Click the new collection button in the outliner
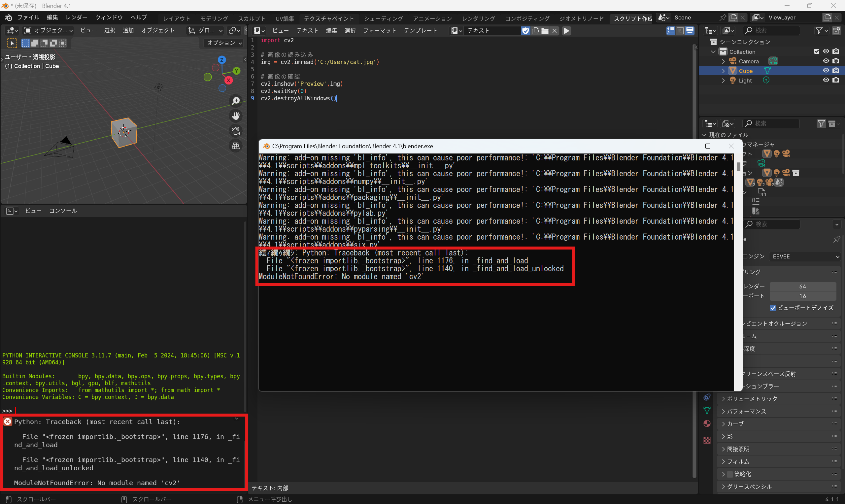The width and height of the screenshot is (845, 504). pos(837,30)
